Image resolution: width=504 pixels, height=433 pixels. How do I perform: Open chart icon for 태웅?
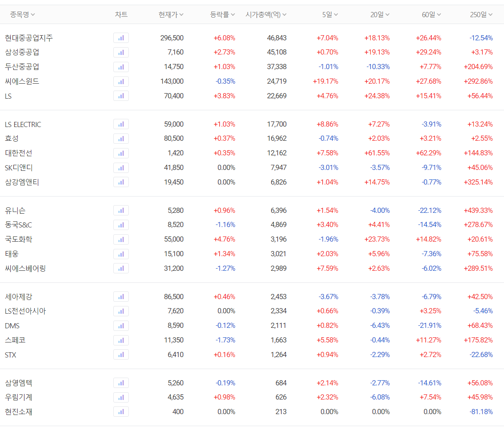pyautogui.click(x=121, y=254)
